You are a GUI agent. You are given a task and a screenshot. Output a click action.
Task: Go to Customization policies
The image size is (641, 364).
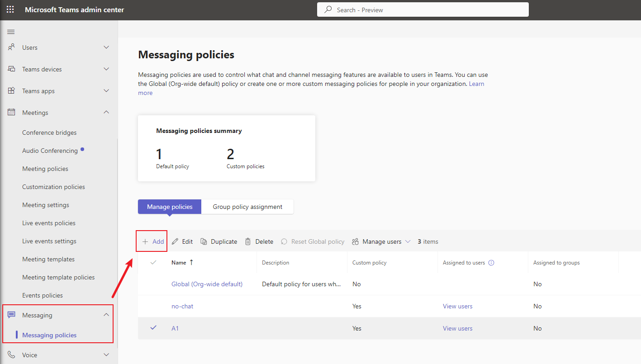53,187
